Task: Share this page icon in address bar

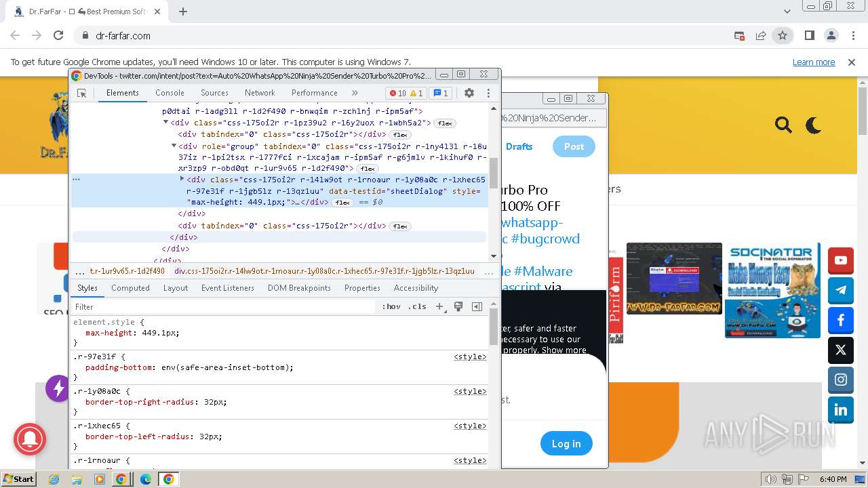Action: pyautogui.click(x=761, y=35)
